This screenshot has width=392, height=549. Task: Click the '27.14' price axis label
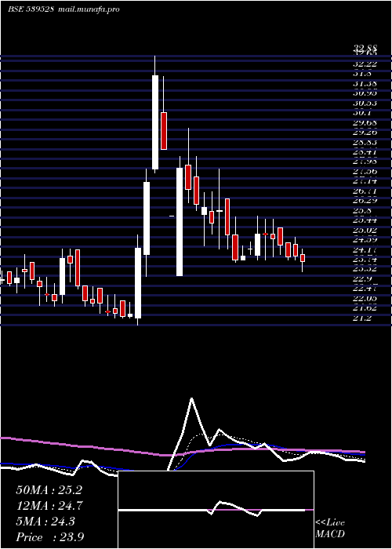(x=365, y=181)
